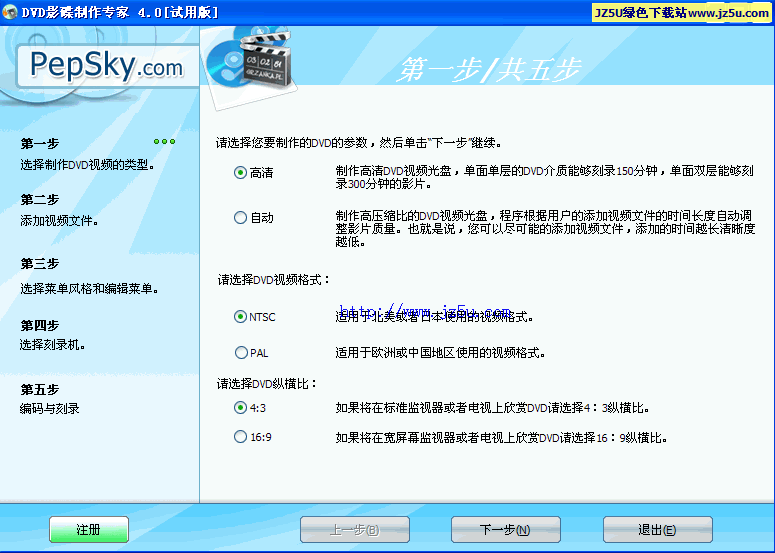Click the 4:3 description about 标准监视器
The width and height of the screenshot is (775, 553).
coord(492,408)
